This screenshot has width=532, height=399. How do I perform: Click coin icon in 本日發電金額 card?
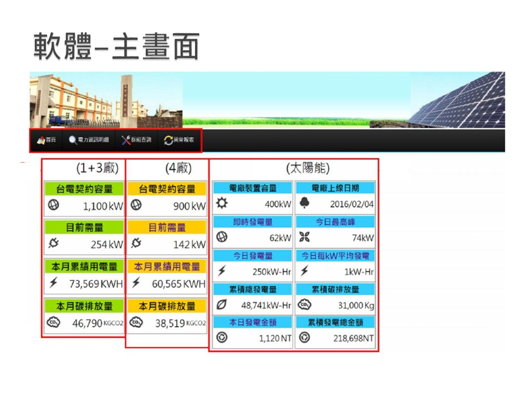click(222, 338)
